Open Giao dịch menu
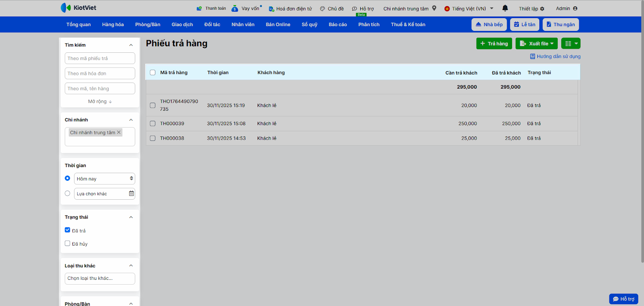The height and width of the screenshot is (306, 644). tap(182, 25)
